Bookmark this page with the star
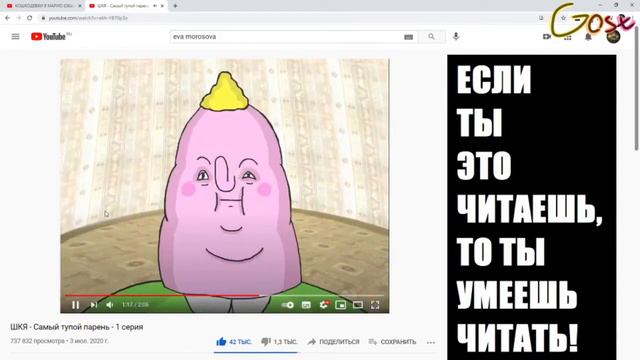The height and width of the screenshot is (360, 640). (x=563, y=18)
